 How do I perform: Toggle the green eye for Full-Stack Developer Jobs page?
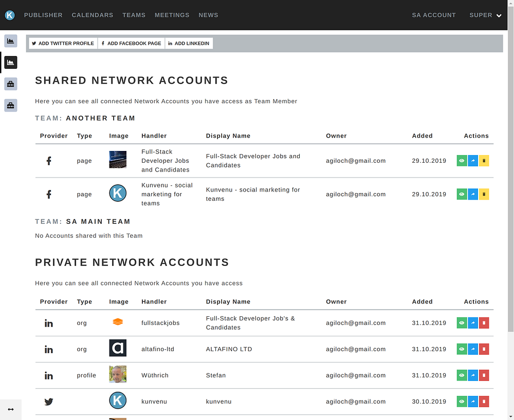tap(462, 161)
